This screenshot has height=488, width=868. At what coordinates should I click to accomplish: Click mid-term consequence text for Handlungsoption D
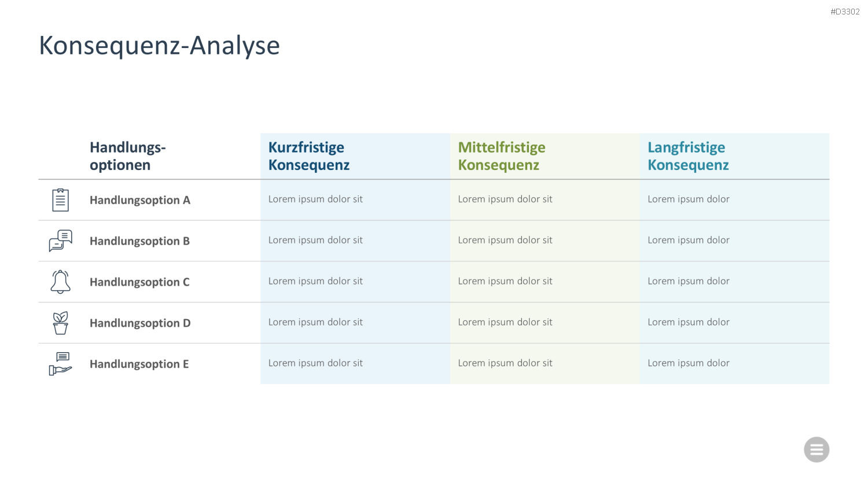505,322
